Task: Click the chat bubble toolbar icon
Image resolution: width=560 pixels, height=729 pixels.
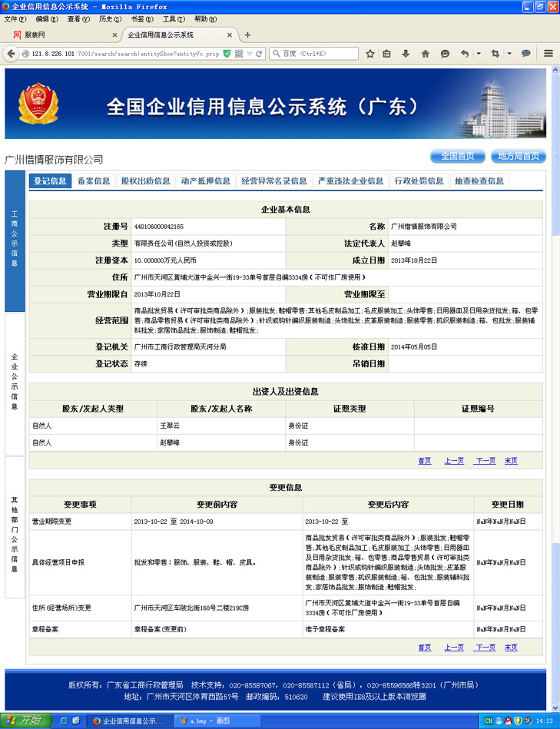Action: (x=526, y=54)
